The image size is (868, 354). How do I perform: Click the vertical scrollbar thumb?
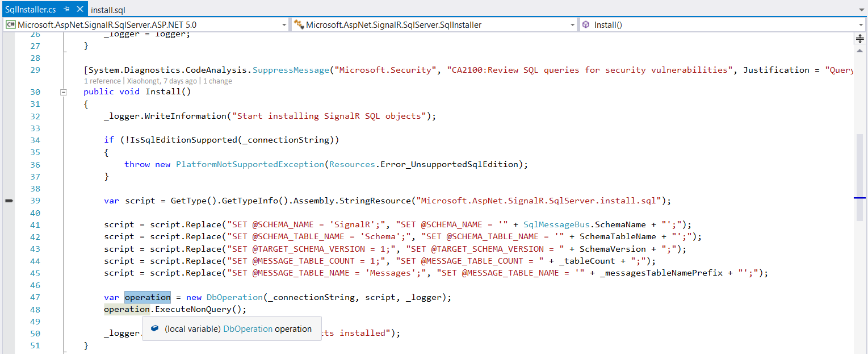click(x=860, y=177)
